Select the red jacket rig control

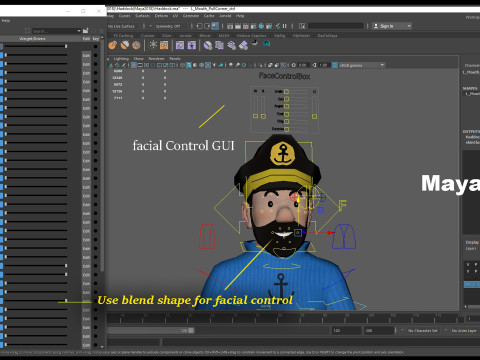coord(207,236)
